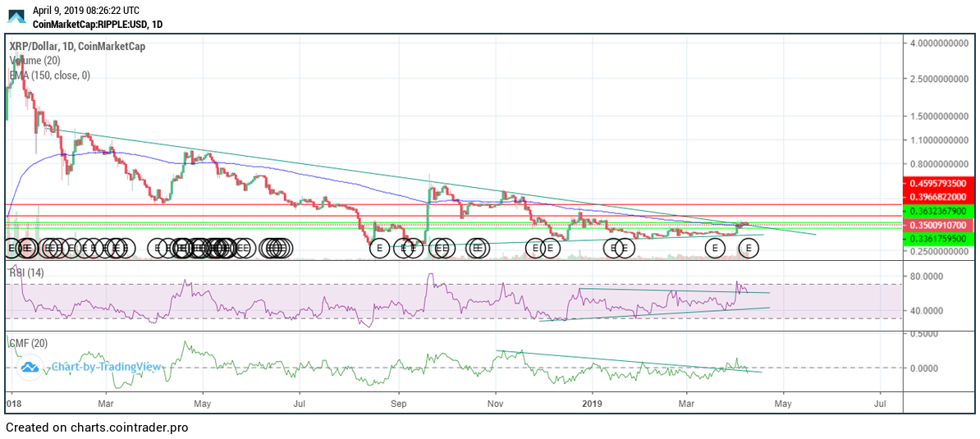The height and width of the screenshot is (439, 980).
Task: Click the rightmost E event marker
Action: coord(749,249)
